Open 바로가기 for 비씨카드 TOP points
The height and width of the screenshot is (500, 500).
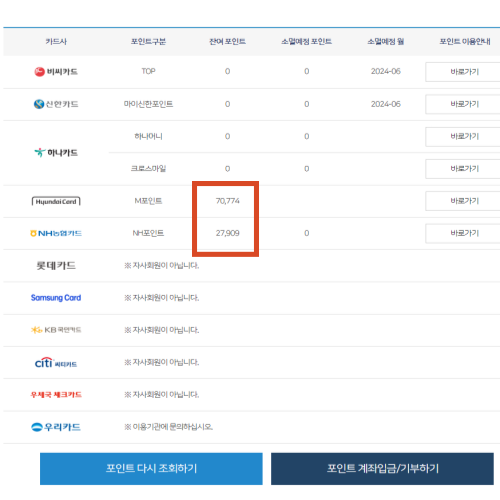pyautogui.click(x=463, y=72)
